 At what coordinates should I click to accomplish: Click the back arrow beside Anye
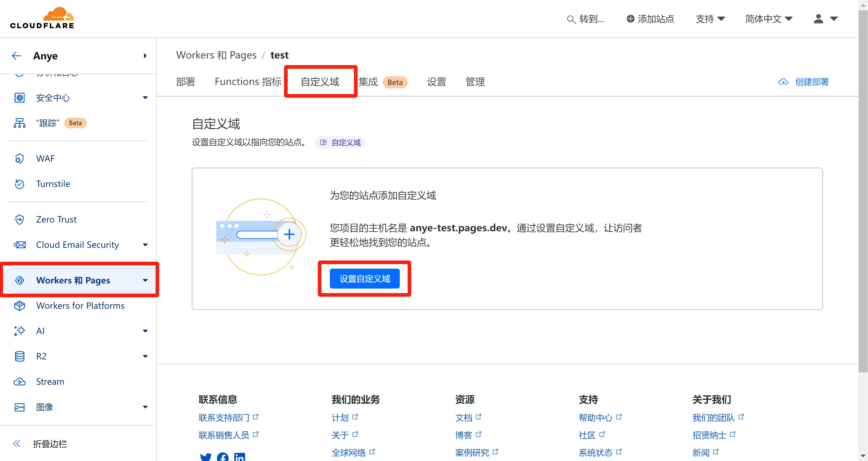[x=16, y=55]
